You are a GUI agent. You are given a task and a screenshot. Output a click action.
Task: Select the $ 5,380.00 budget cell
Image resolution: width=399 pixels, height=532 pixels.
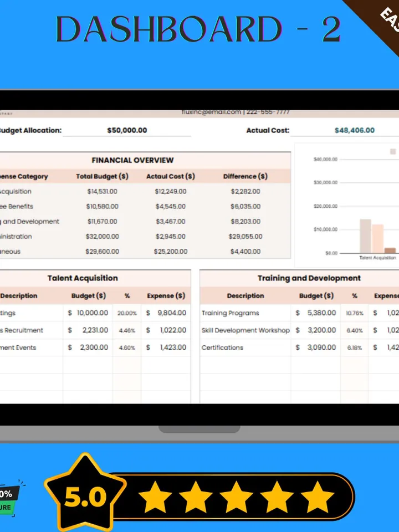point(315,313)
